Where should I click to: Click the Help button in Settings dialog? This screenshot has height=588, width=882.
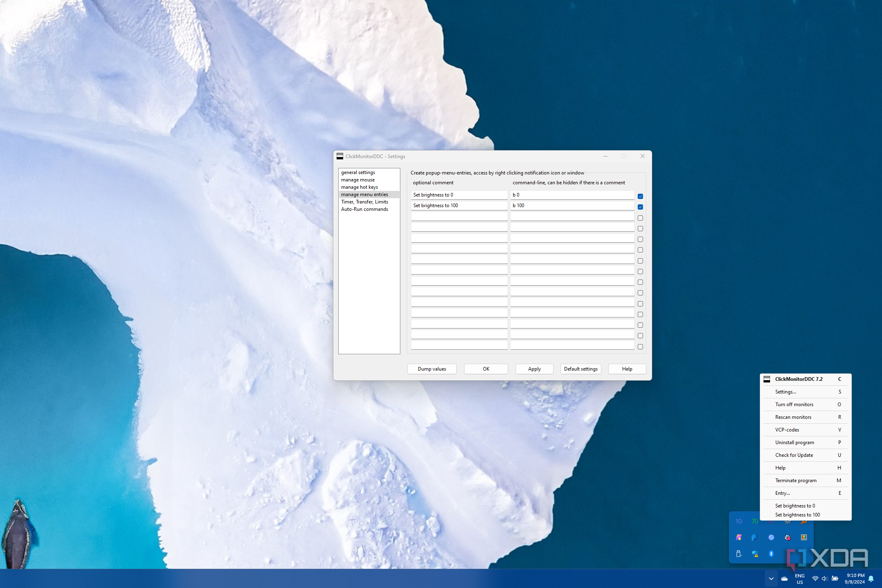click(x=627, y=369)
